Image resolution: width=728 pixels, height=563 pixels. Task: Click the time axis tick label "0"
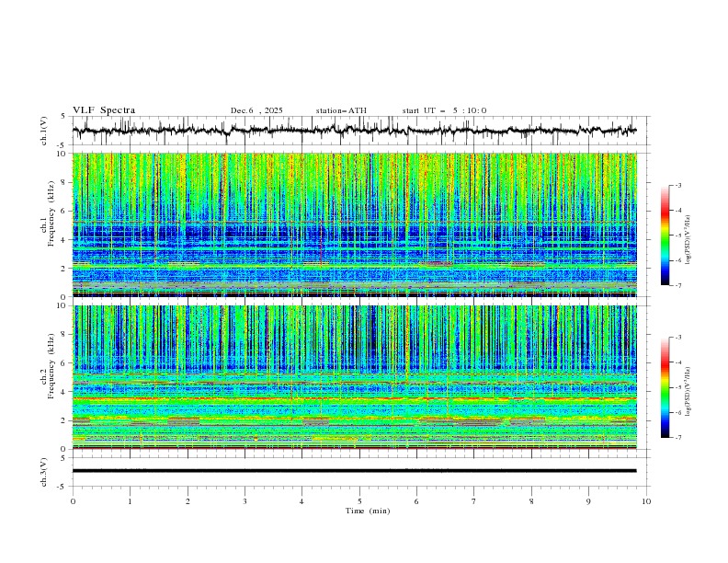click(x=73, y=501)
